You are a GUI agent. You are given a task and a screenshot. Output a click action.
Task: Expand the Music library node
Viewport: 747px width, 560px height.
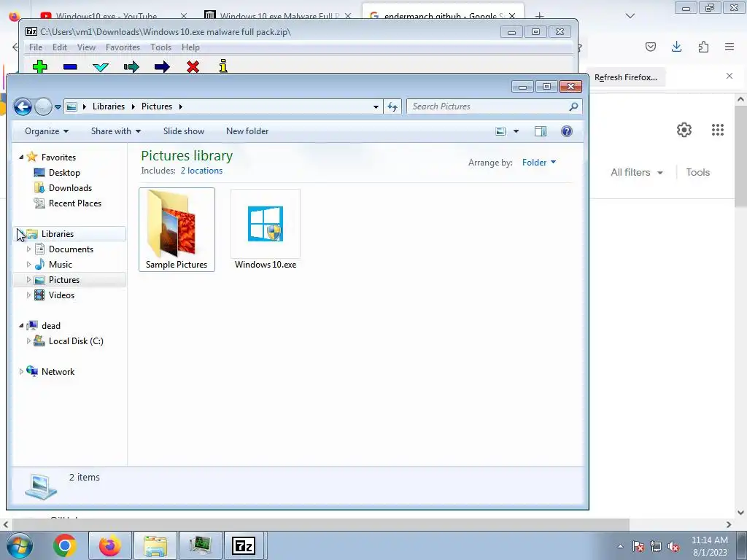28,264
